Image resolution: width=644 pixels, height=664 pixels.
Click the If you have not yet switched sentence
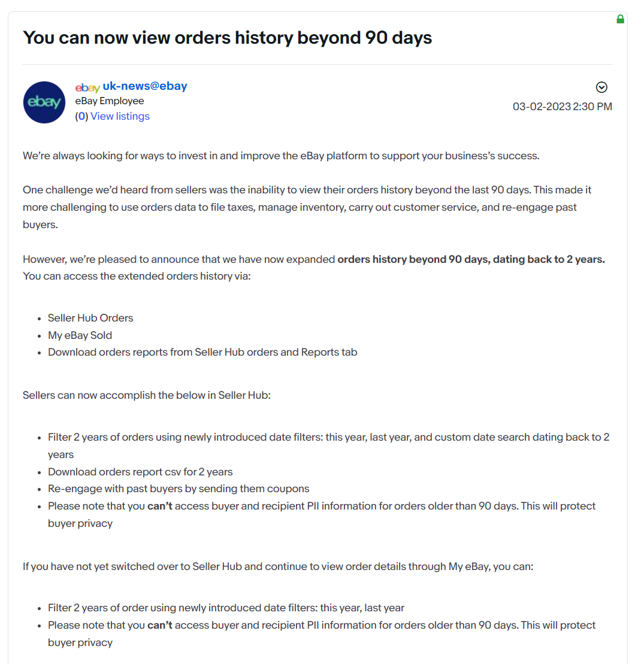point(277,566)
